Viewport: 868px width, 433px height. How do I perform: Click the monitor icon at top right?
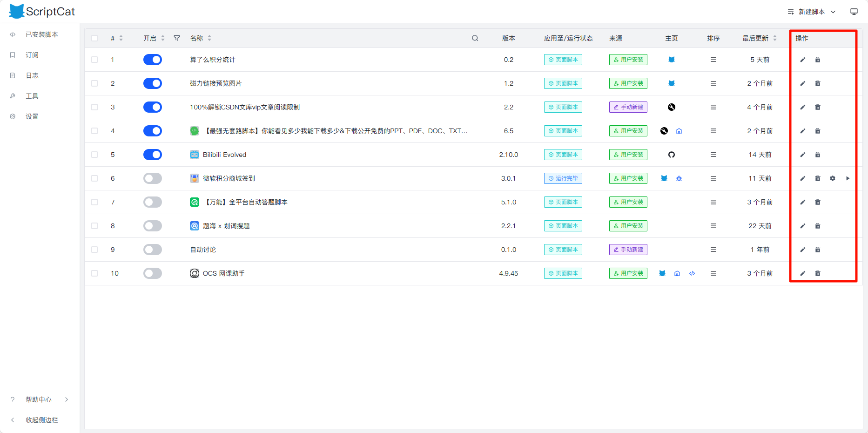coord(854,12)
